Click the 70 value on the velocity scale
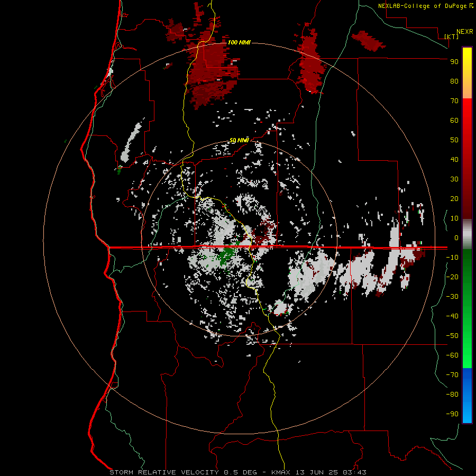This screenshot has height=476, width=476. pos(454,101)
